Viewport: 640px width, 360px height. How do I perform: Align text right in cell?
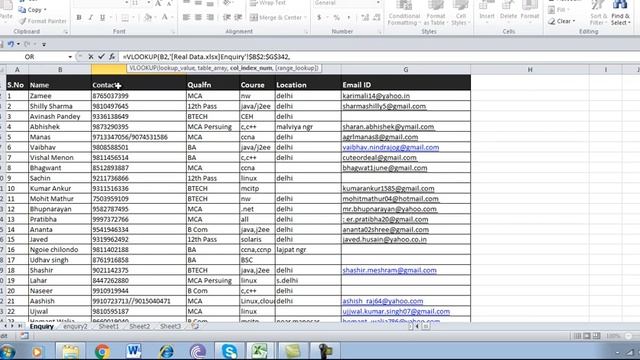(x=210, y=18)
